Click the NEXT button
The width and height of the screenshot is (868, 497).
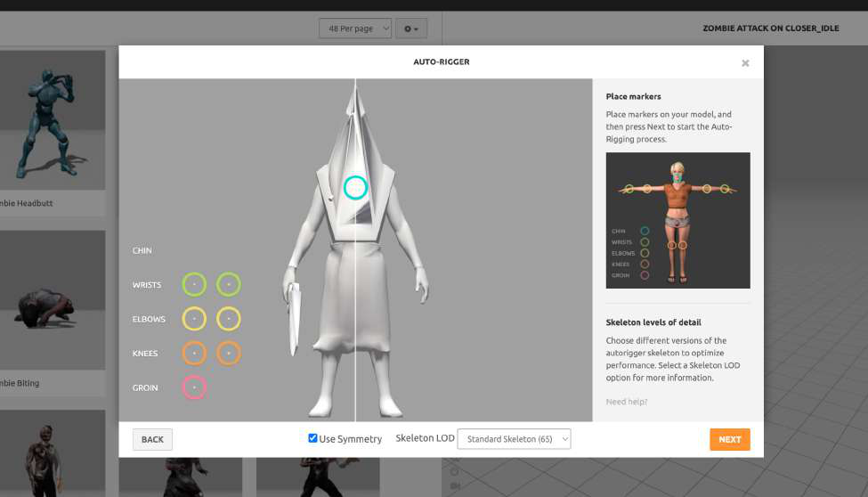tap(730, 439)
